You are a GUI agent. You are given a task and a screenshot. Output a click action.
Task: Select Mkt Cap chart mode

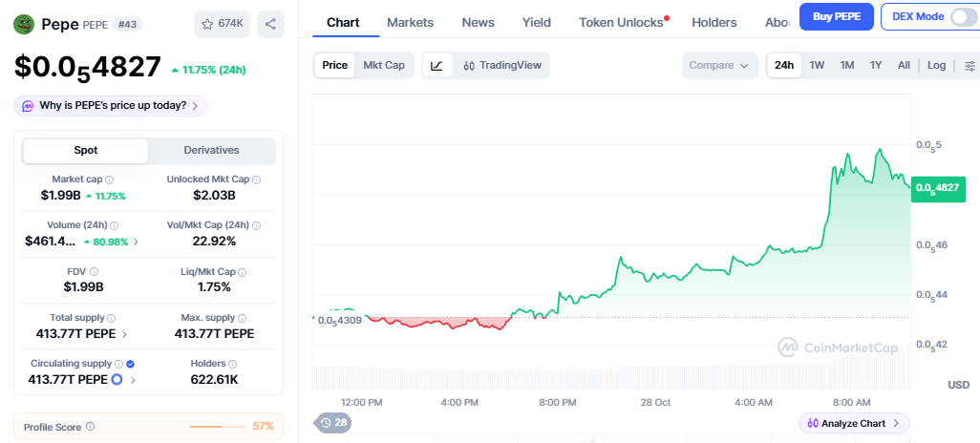tap(384, 65)
